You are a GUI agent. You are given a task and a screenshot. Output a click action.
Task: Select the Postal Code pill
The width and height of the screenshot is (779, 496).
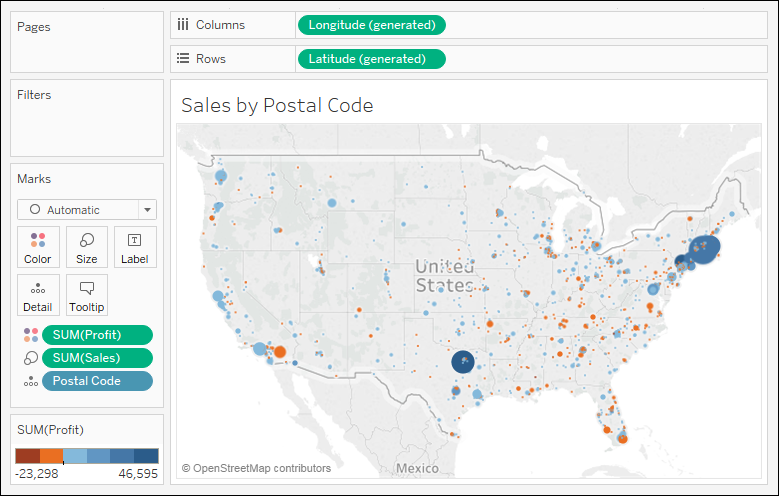pos(97,381)
